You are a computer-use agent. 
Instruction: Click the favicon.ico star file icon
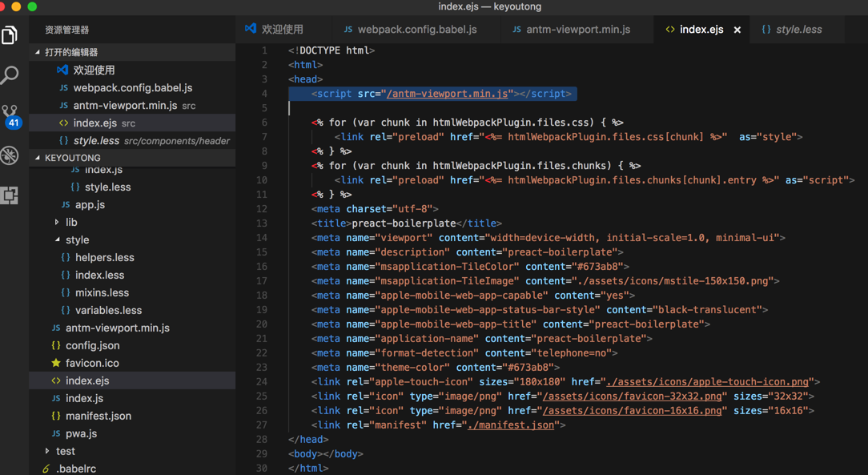(x=56, y=363)
